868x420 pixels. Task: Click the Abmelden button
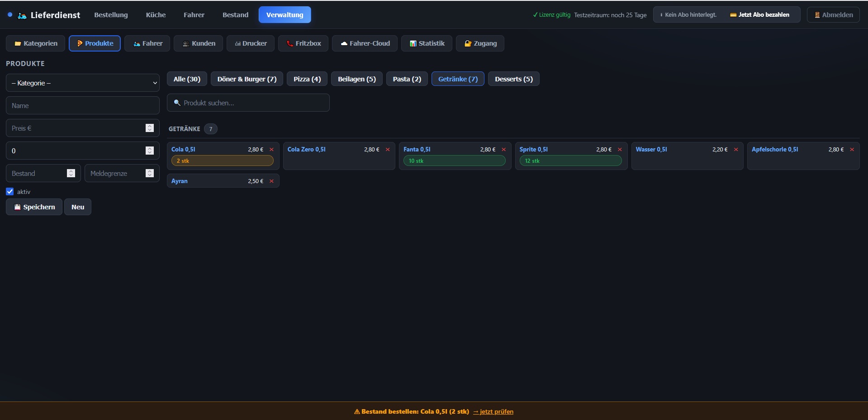[833, 15]
